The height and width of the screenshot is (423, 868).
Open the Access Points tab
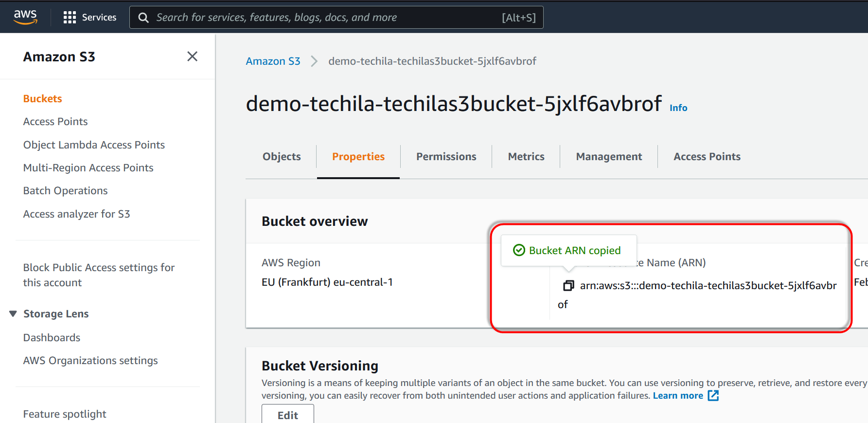[x=707, y=157]
